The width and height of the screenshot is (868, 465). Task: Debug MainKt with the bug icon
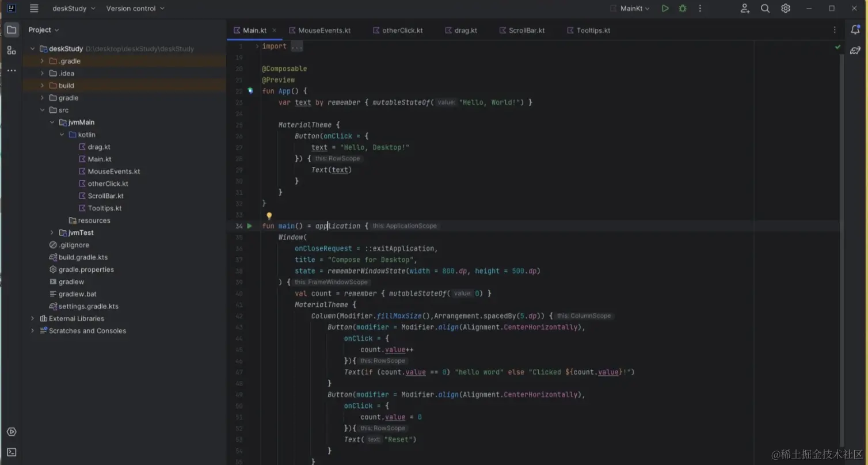pos(683,8)
